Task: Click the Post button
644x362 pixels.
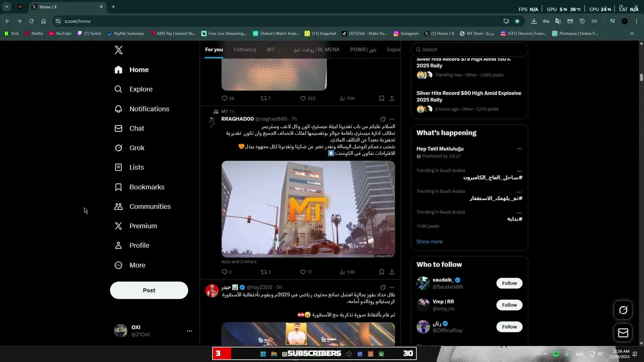Action: pyautogui.click(x=149, y=291)
